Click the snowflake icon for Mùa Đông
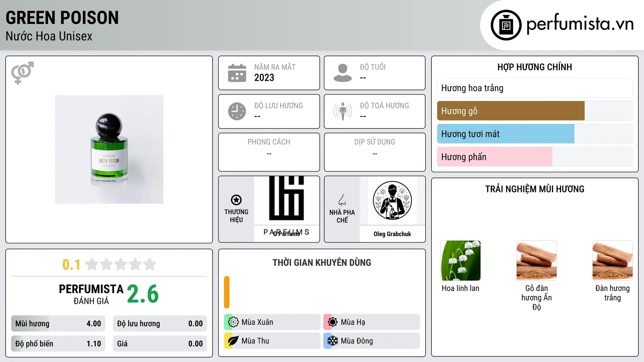This screenshot has width=644, height=362. pos(332,341)
